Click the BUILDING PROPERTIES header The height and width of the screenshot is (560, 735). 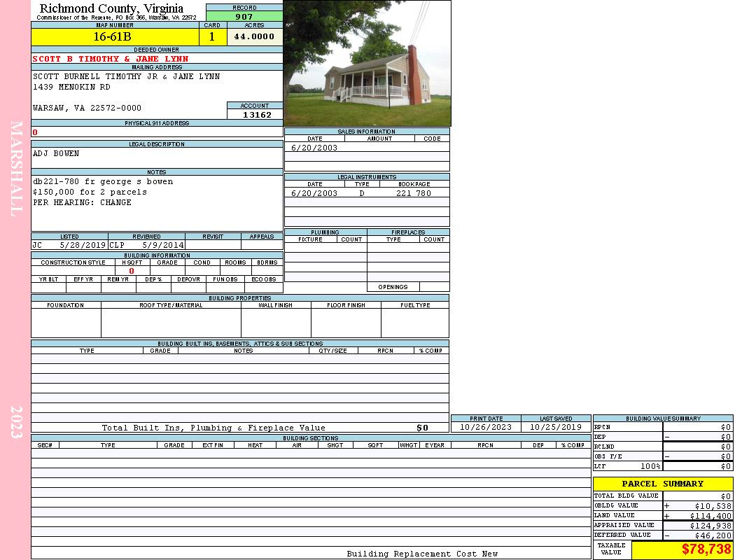point(240,298)
